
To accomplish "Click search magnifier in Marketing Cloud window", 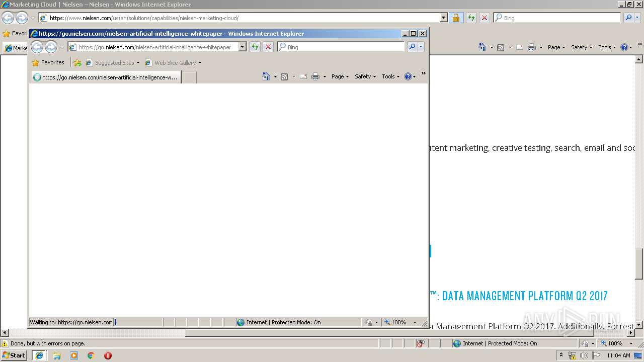I will pos(628,18).
